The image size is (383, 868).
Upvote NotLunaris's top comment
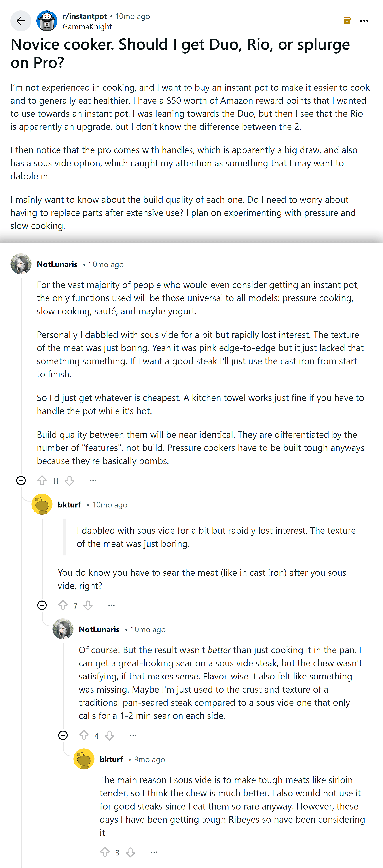(42, 481)
